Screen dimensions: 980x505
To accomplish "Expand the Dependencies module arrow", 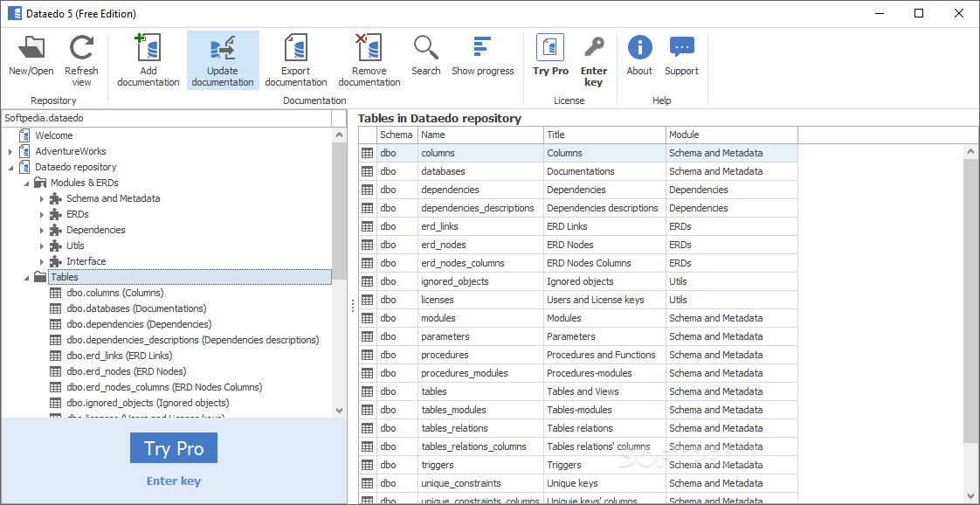I will (x=42, y=230).
